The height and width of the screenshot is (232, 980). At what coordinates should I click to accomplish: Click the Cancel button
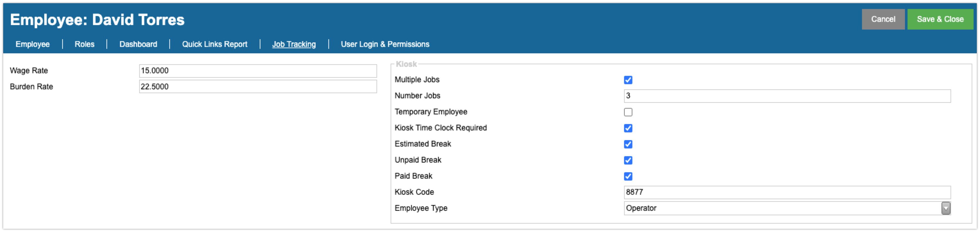point(883,19)
